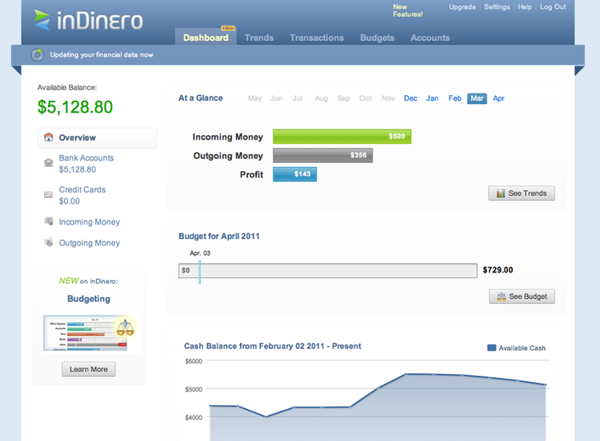Click the greyed Sep month
600x441 pixels.
[343, 98]
